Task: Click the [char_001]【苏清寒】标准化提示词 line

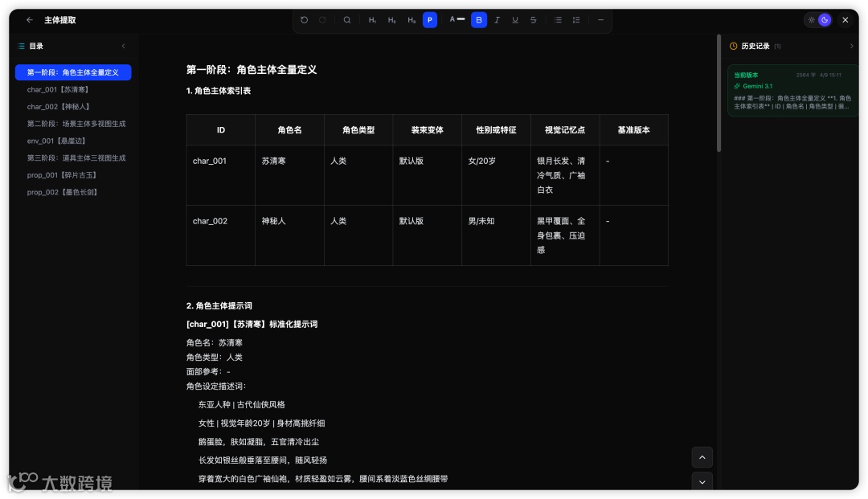Action: (x=252, y=324)
